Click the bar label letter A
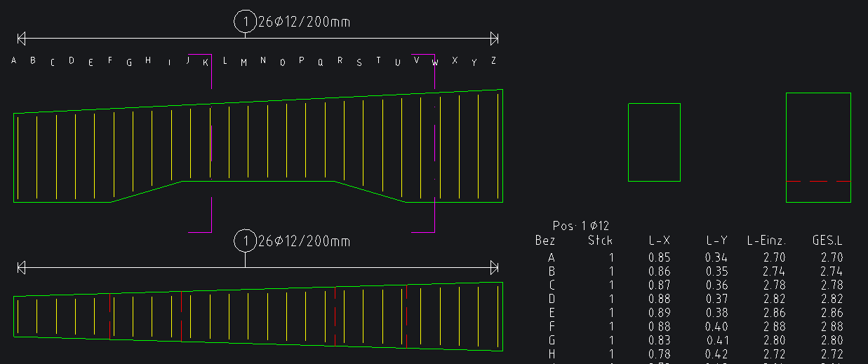The width and height of the screenshot is (868, 364). click(x=14, y=61)
